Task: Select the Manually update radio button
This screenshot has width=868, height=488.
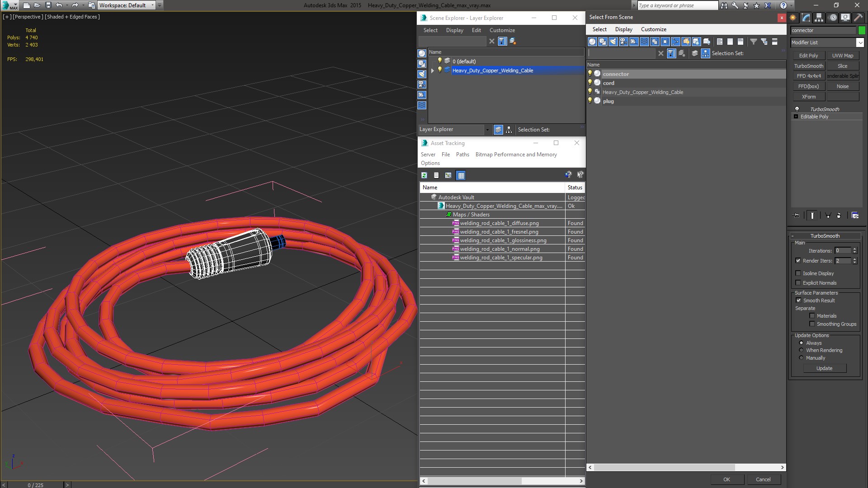Action: (x=801, y=358)
